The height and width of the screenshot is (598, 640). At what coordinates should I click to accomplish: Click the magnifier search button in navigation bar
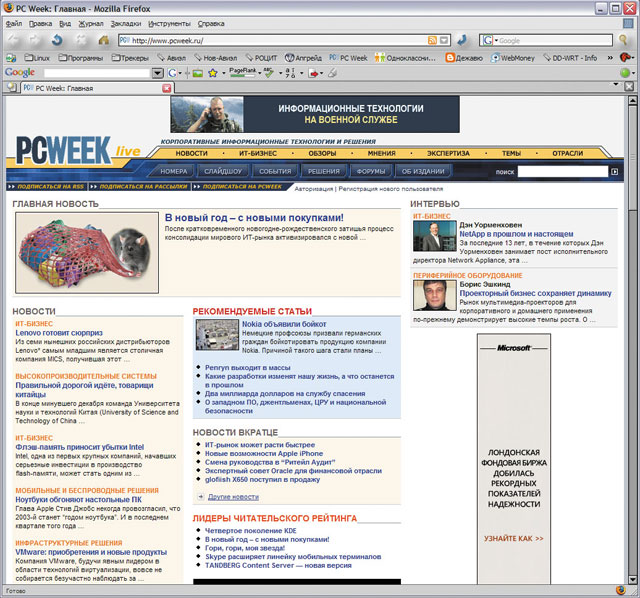click(623, 40)
